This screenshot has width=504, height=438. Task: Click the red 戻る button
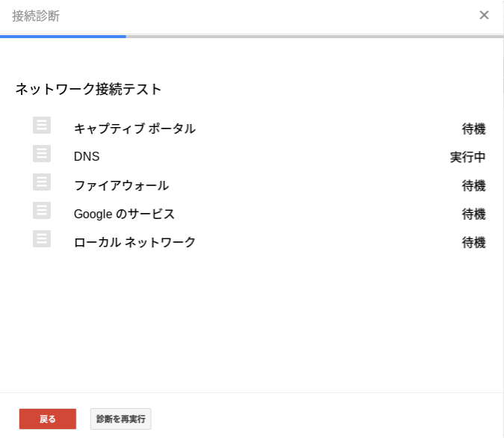coord(48,419)
